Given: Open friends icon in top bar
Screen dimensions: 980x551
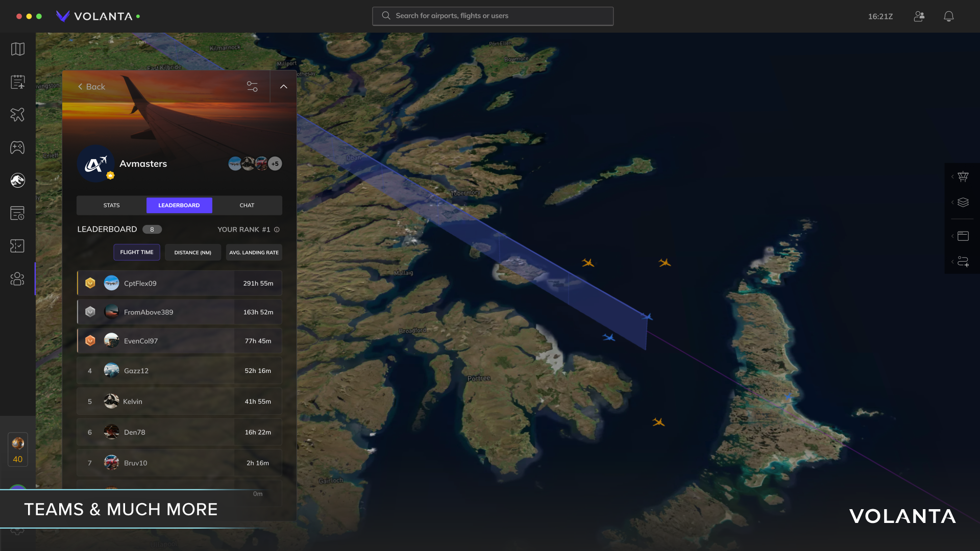Looking at the screenshot, I should 919,16.
